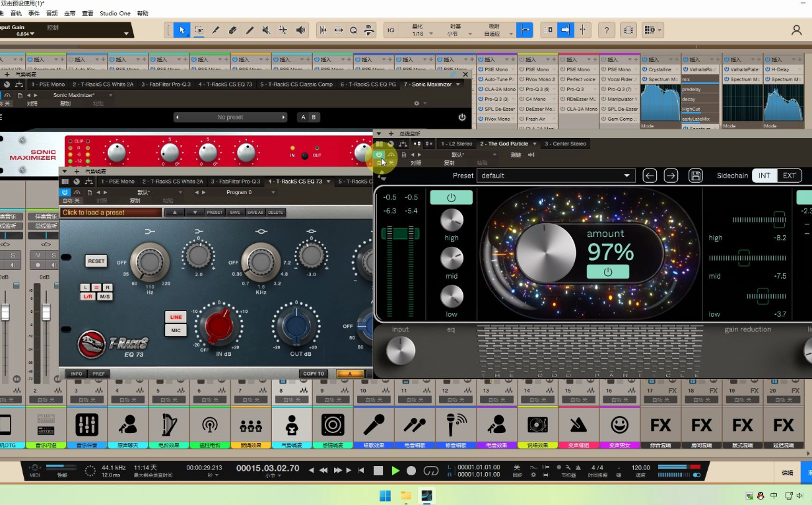Screen dimensions: 812x505
Task: Open the Windows Start menu
Action: pyautogui.click(x=385, y=495)
